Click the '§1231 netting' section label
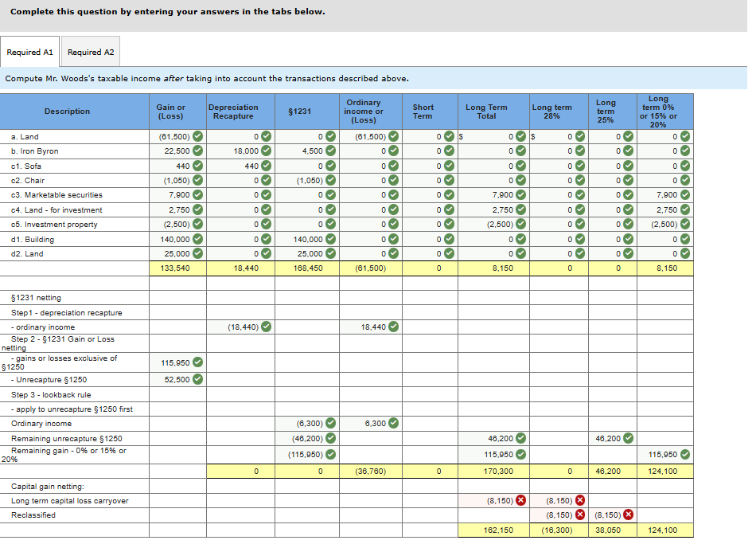This screenshot has width=756, height=544. [x=36, y=298]
